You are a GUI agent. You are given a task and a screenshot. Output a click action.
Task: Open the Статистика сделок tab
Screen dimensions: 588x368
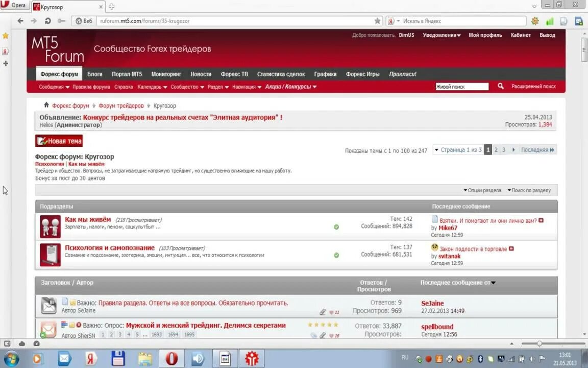[281, 74]
